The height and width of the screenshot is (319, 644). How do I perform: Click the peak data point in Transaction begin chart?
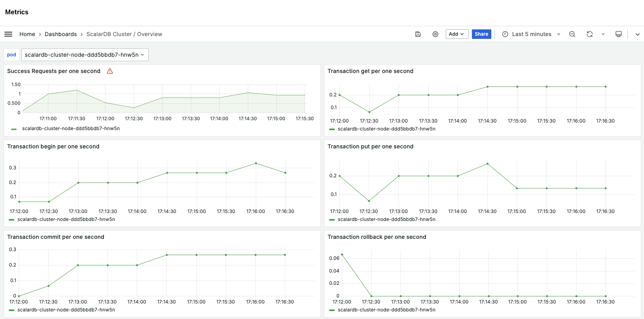point(256,163)
